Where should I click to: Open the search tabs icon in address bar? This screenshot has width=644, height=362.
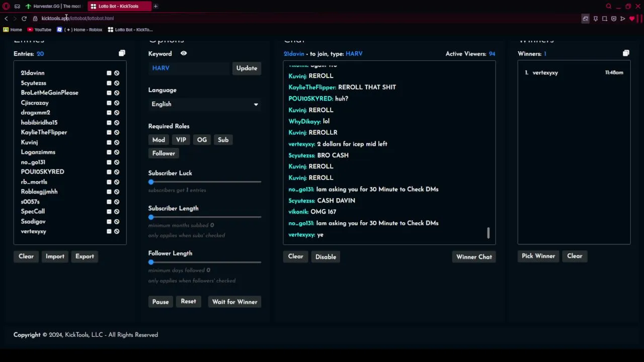pos(585,19)
